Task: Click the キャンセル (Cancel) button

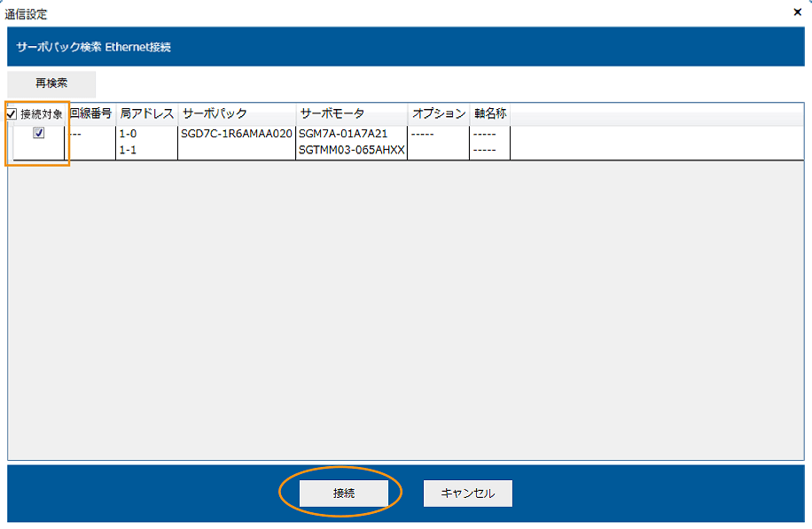Action: (467, 494)
